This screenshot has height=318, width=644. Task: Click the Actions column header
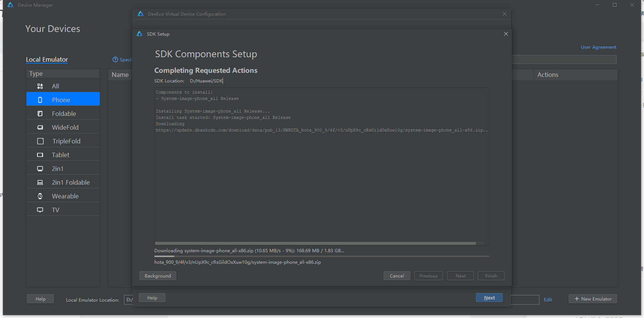pos(576,75)
